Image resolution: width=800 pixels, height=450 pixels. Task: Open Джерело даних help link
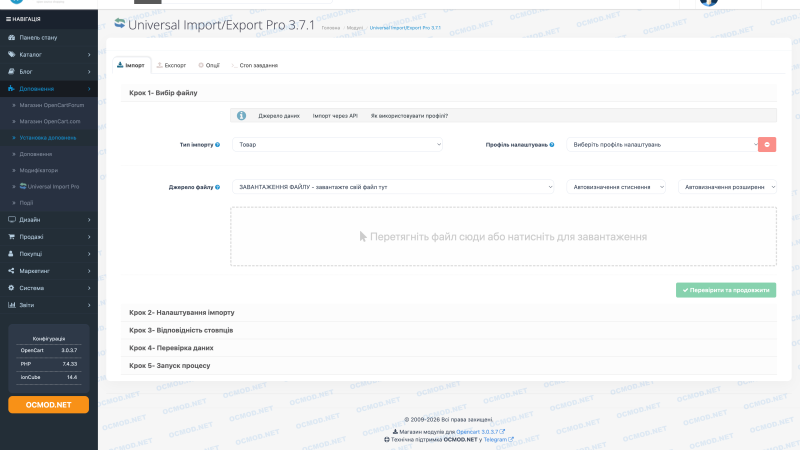tap(279, 116)
